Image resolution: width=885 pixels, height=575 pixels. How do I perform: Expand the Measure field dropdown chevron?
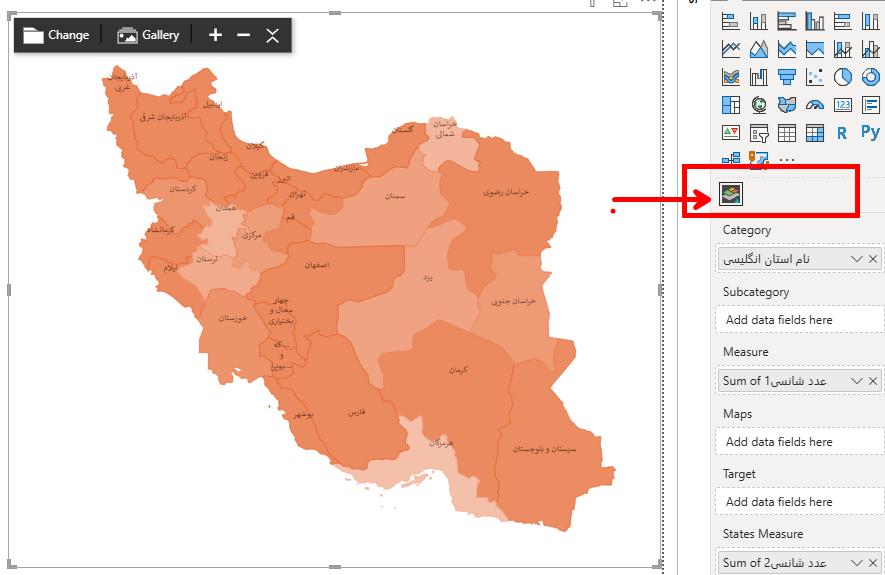click(x=857, y=381)
